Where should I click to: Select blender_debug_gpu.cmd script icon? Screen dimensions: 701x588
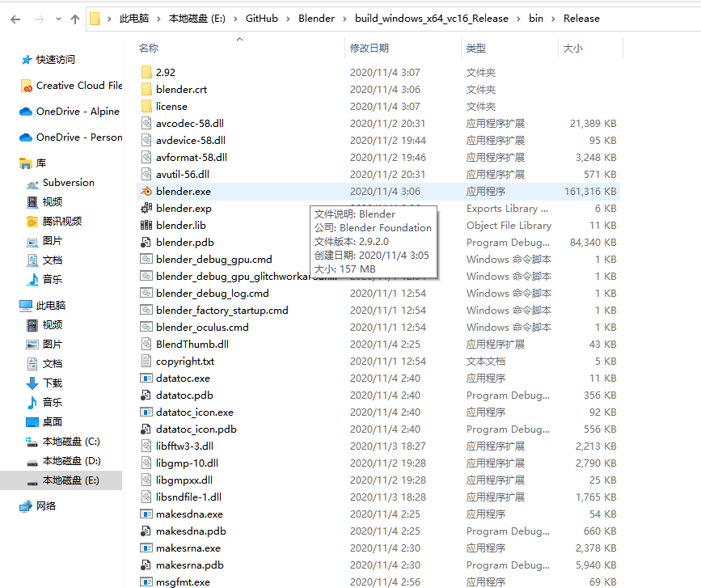146,260
